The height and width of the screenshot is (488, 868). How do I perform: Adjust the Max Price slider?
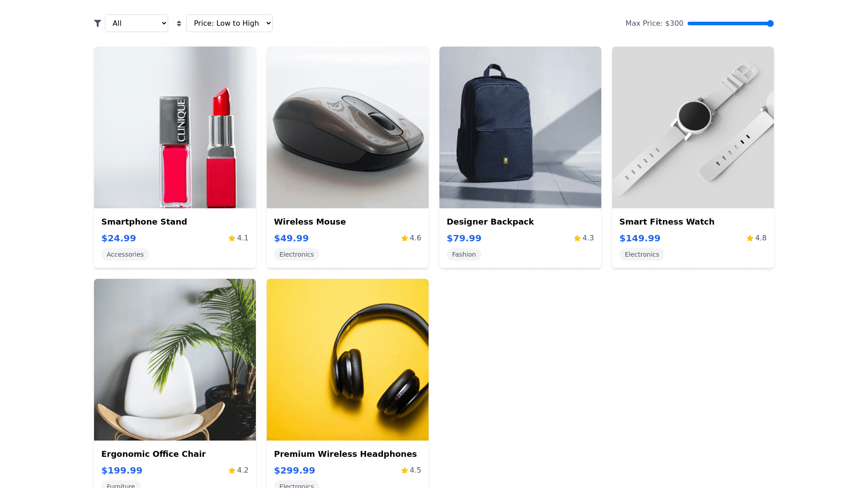tap(731, 23)
